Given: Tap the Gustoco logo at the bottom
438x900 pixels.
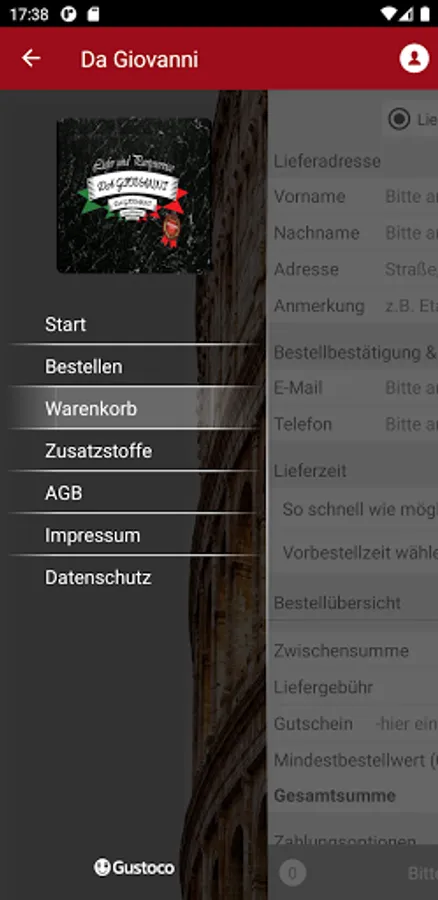Looking at the screenshot, I should [x=134, y=867].
